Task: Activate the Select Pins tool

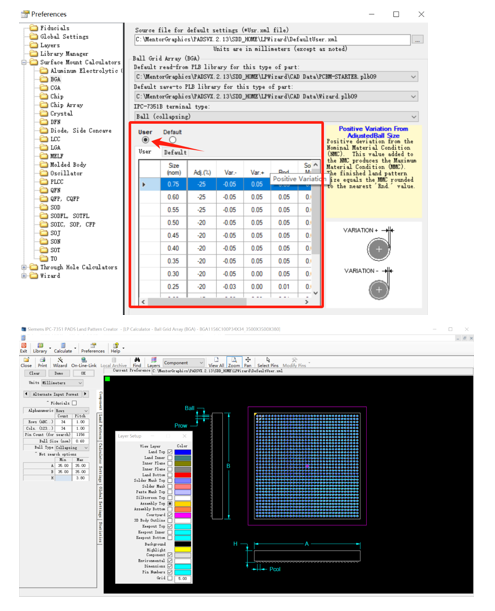Action: [268, 362]
